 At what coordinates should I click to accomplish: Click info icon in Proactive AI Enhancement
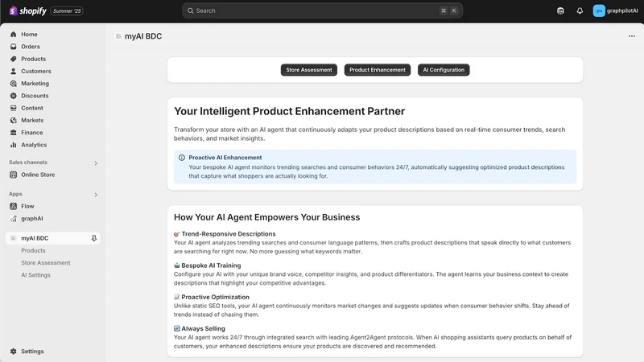[182, 158]
